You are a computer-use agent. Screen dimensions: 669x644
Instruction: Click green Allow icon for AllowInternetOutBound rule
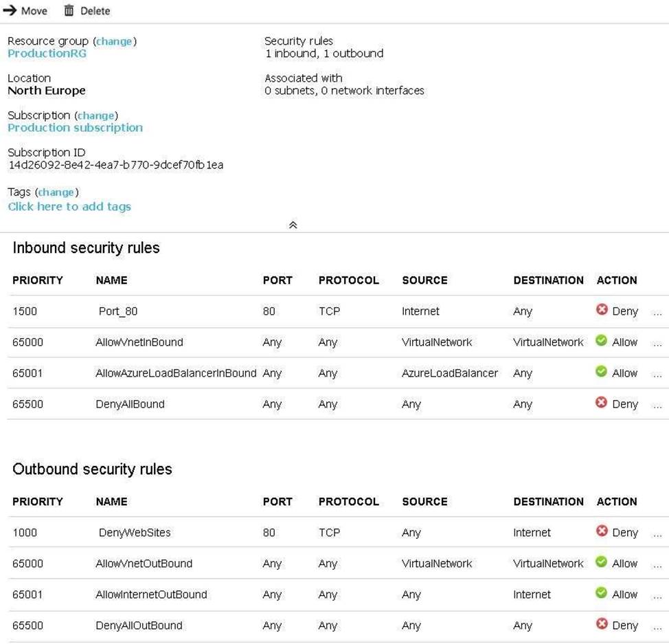[x=602, y=593]
